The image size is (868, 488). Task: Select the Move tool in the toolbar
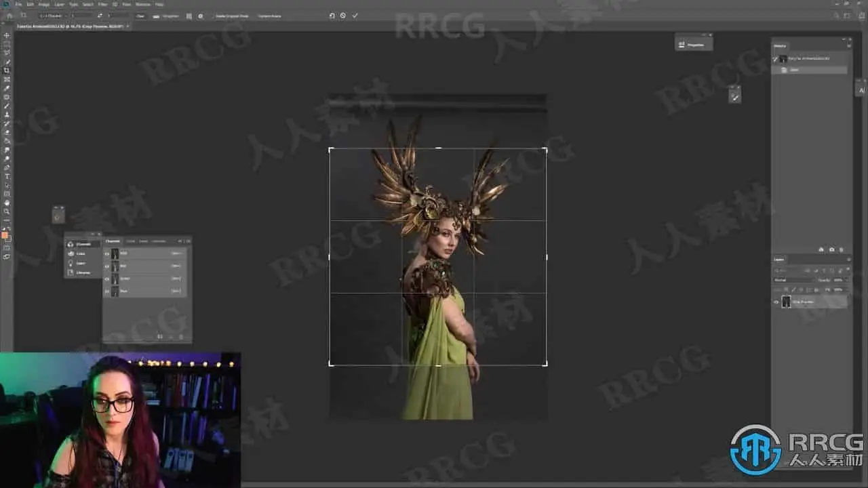[7, 35]
